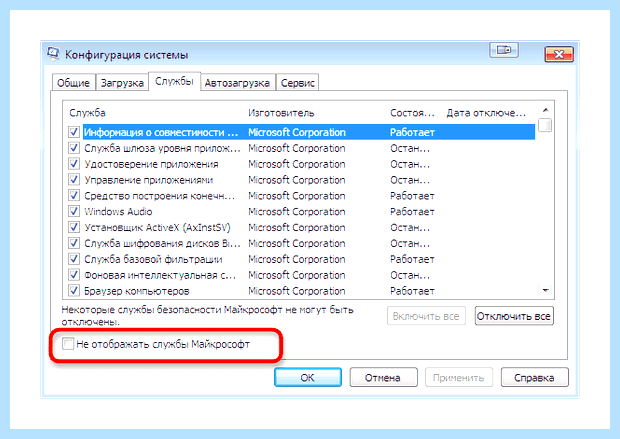The image size is (620, 439).
Task: Open the Сервис tab
Action: tap(297, 83)
